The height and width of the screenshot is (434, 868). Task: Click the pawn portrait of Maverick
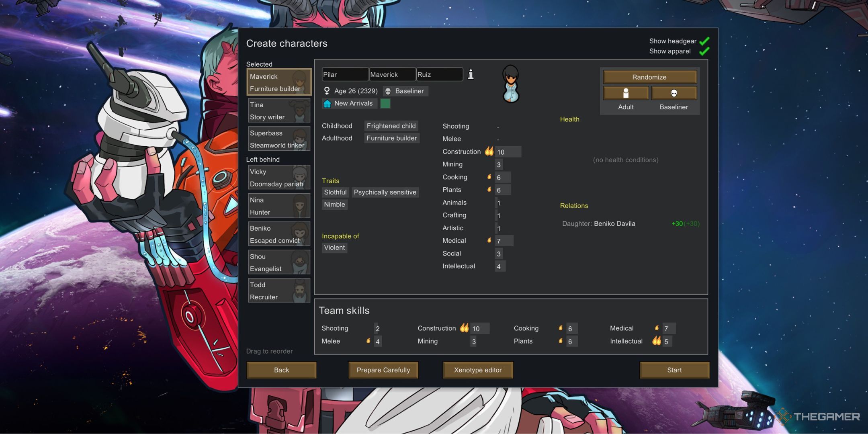click(511, 84)
